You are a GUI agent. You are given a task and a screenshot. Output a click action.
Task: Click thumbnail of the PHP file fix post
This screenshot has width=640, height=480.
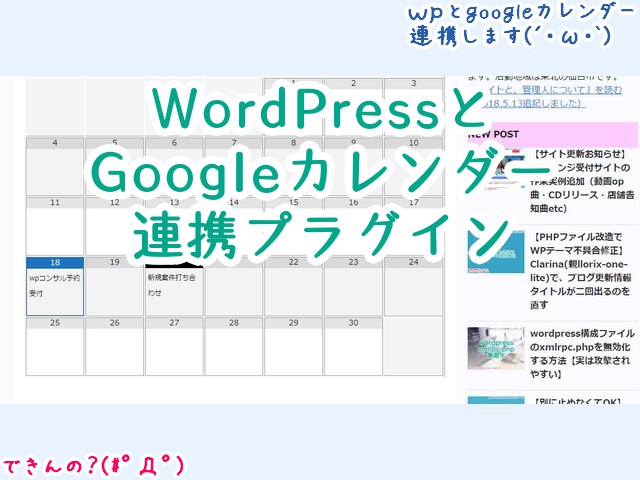pos(496,252)
